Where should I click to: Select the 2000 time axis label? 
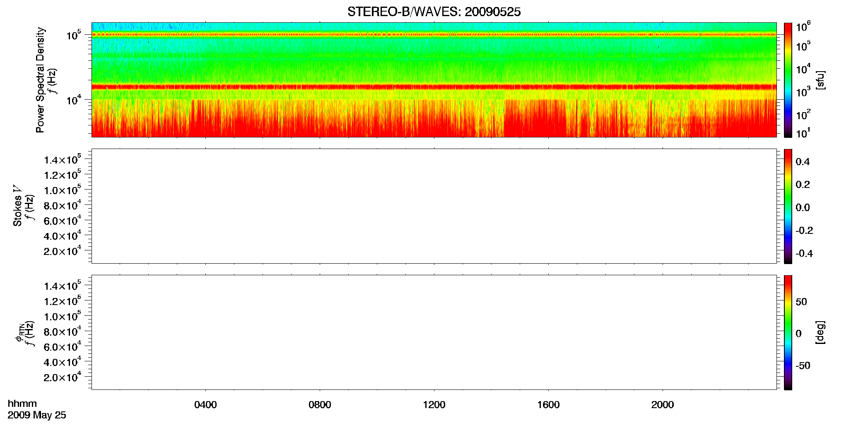coord(663,405)
